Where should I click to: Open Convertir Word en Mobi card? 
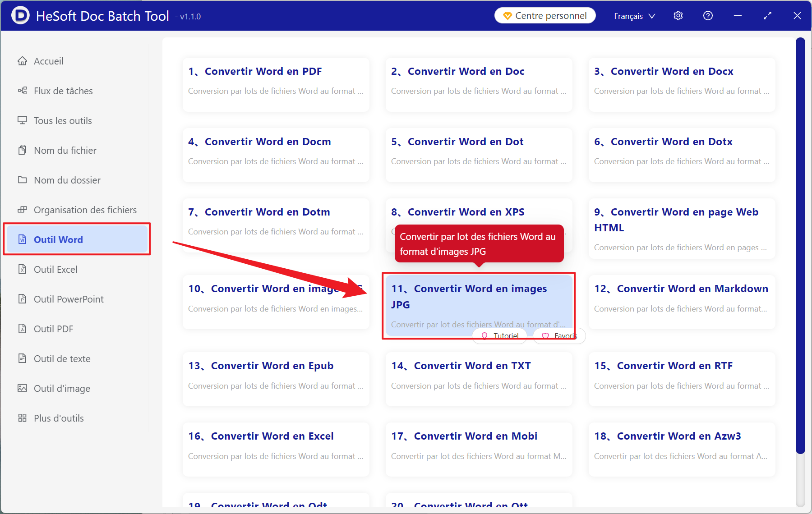tap(479, 450)
